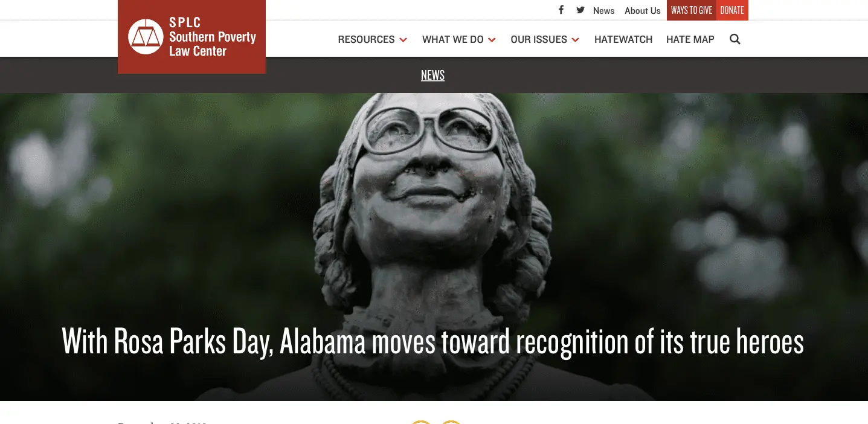Click the red Donate button
This screenshot has width=868, height=424.
[x=732, y=10]
